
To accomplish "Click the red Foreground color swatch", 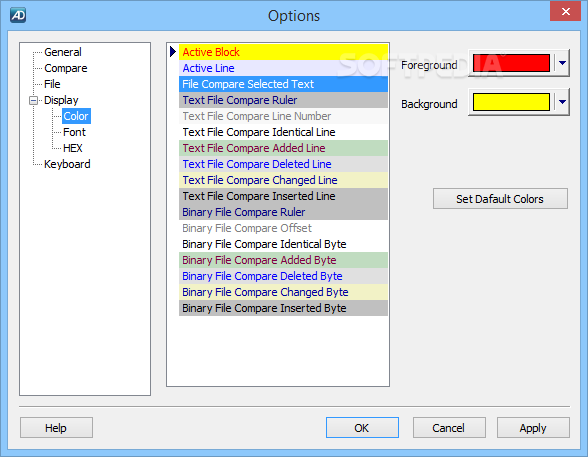I will [511, 63].
